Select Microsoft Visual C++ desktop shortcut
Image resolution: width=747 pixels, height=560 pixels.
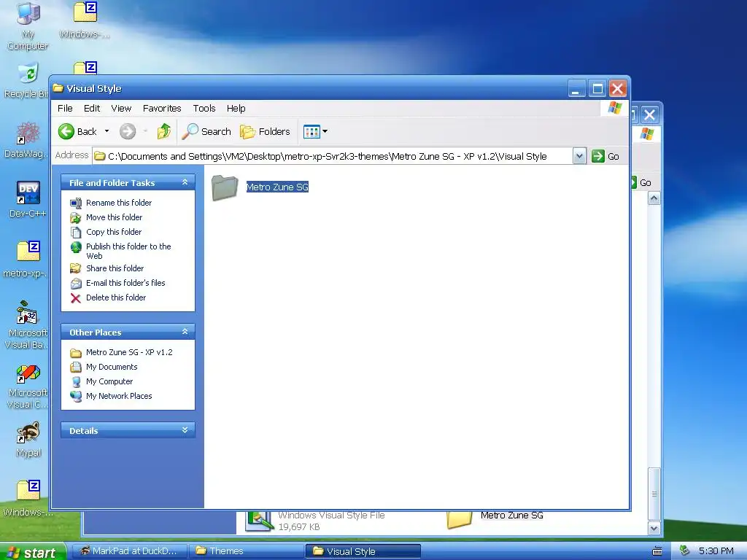tap(28, 386)
